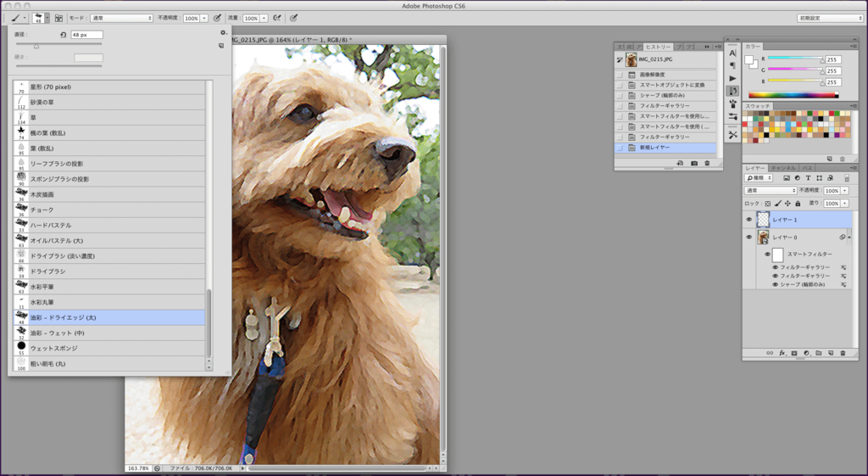Lock image pixels brush icon
Viewport: 868px width, 476px height.
click(778, 204)
